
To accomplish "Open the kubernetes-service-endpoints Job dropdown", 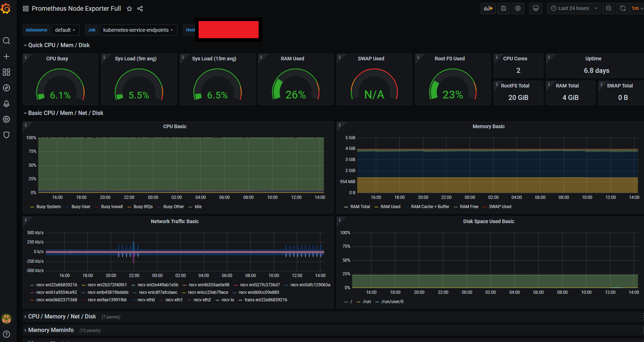I will (138, 30).
